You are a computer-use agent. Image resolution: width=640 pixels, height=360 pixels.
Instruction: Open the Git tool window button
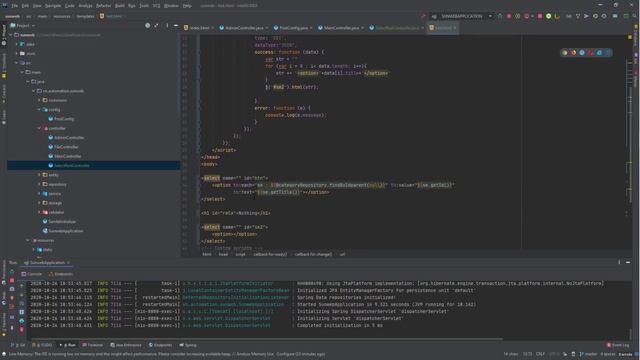(x=18, y=345)
